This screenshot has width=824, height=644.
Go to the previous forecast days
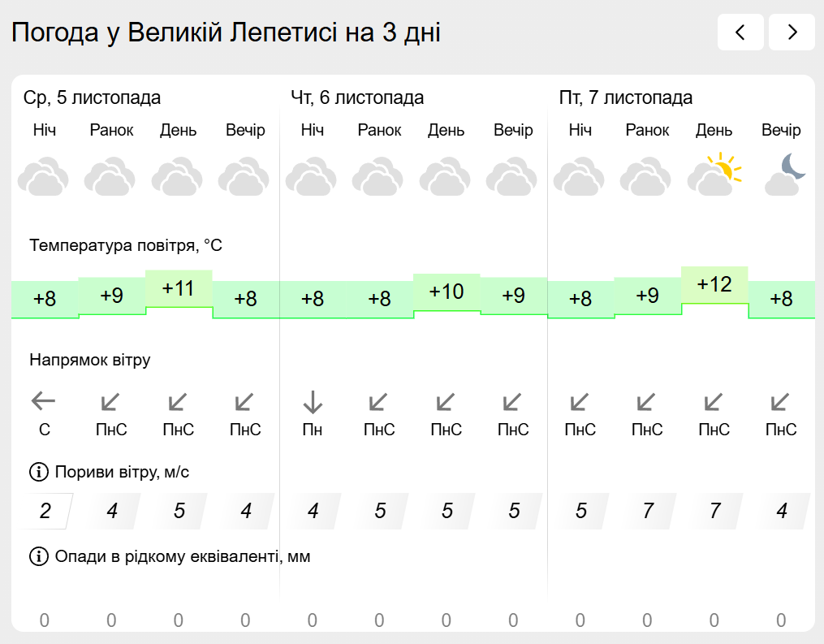(740, 32)
